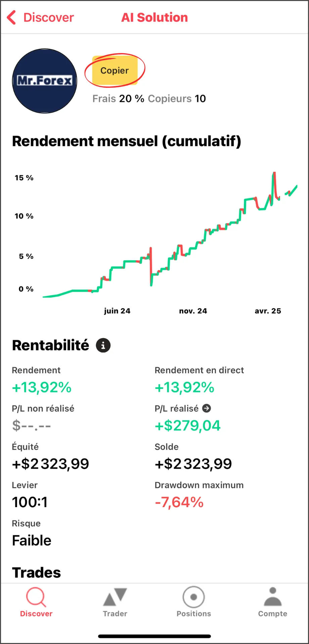The image size is (309, 644).
Task: Tap the Positions target icon
Action: (194, 597)
